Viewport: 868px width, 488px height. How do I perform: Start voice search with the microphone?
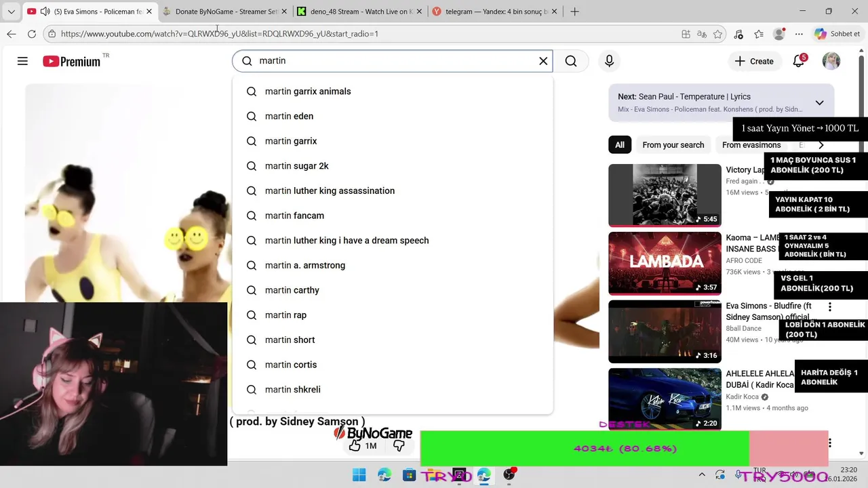pyautogui.click(x=609, y=61)
